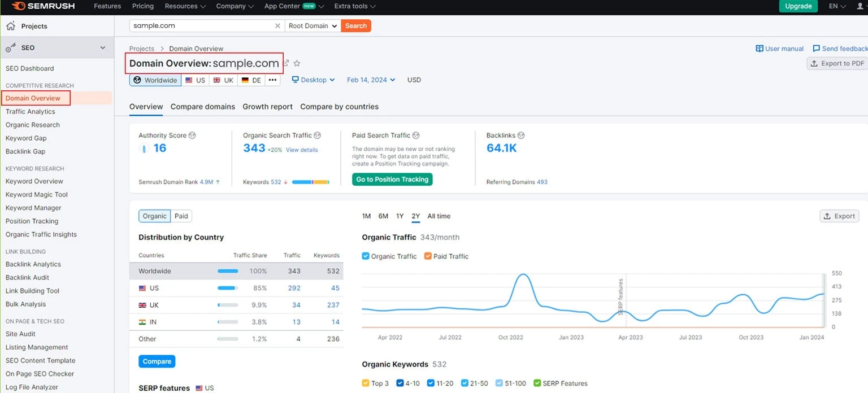This screenshot has height=393, width=868.
Task: Open more countries ellipsis button
Action: 272,80
